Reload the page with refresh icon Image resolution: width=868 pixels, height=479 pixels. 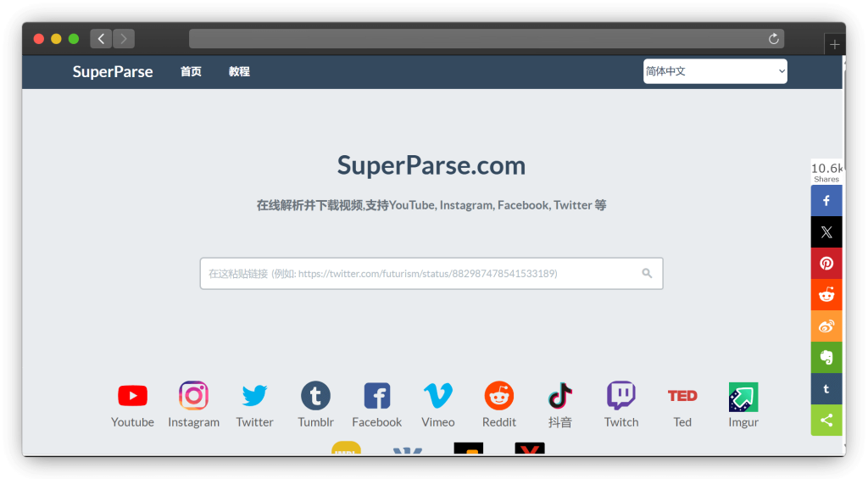(773, 39)
